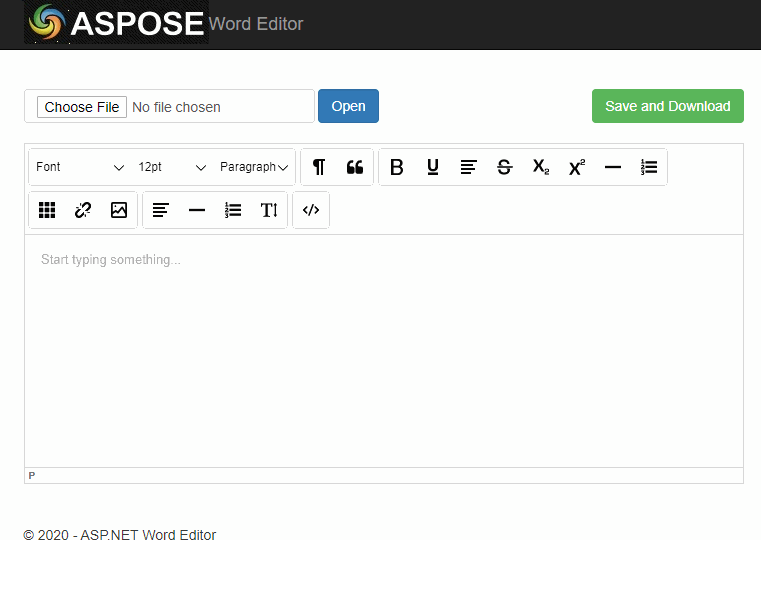This screenshot has width=761, height=595.
Task: Insert a table using the grid icon
Action: pyautogui.click(x=47, y=210)
